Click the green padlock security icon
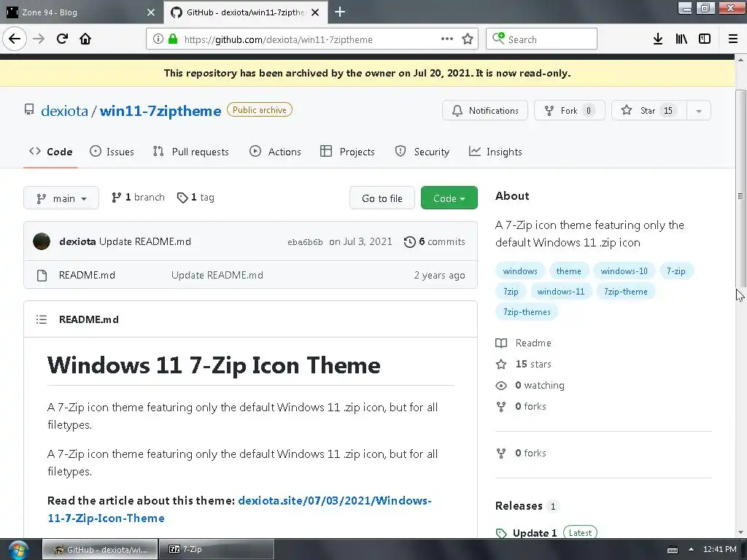Screen dimensions: 747x560 point(173,39)
